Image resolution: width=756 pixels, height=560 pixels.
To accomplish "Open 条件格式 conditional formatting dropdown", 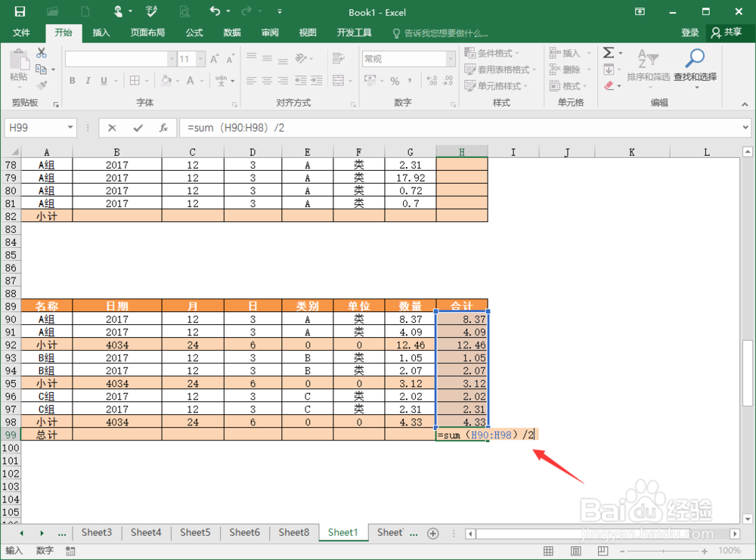I will click(x=492, y=53).
